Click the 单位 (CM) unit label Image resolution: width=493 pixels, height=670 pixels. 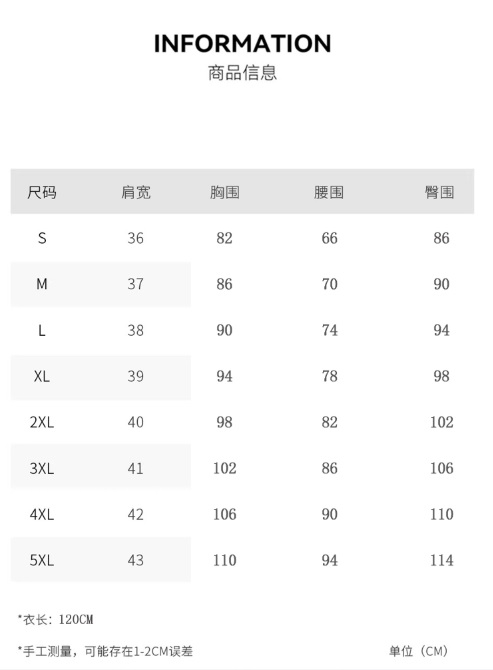(x=418, y=651)
